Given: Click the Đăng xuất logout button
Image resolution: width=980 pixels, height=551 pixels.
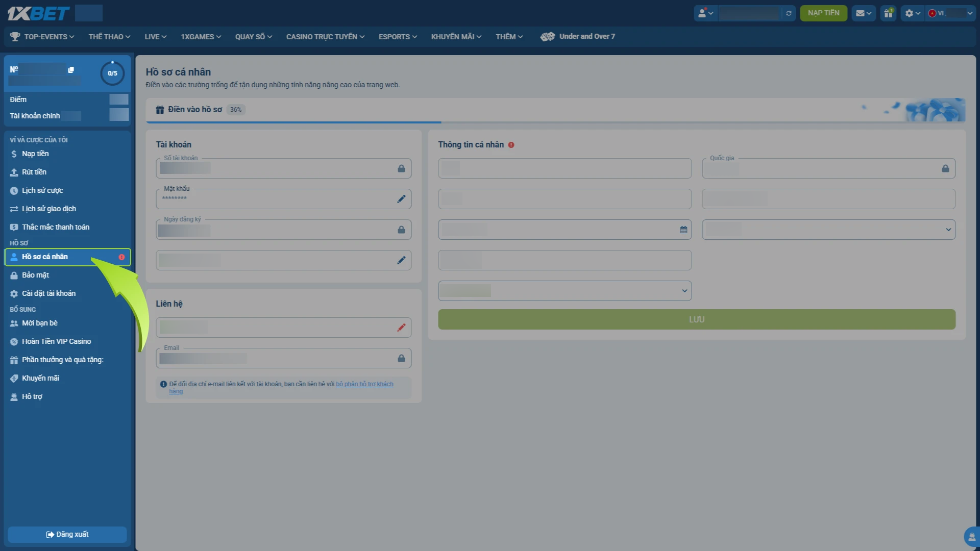Looking at the screenshot, I should tap(67, 534).
